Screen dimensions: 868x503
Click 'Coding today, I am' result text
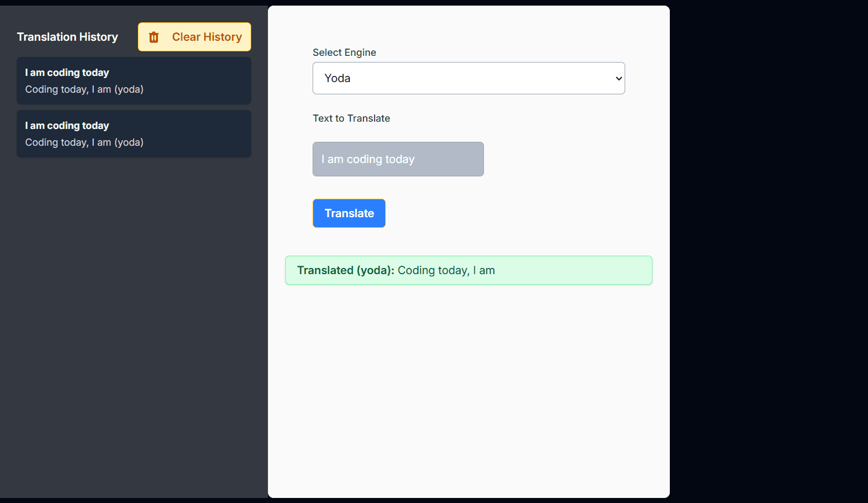445,270
